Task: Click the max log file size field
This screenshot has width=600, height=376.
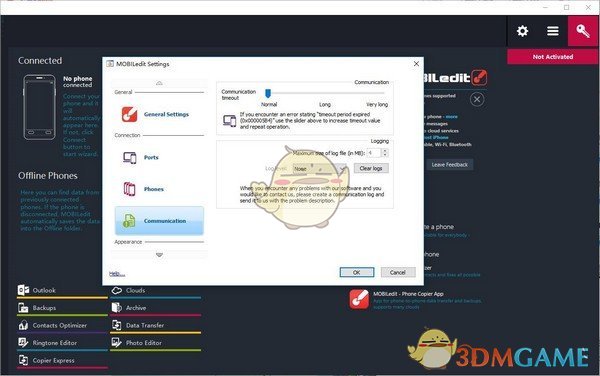Action: (374, 153)
